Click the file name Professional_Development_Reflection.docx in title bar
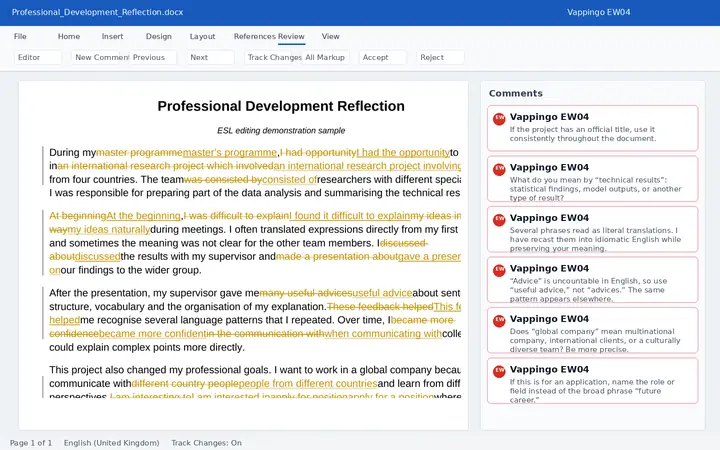The height and width of the screenshot is (450, 720). [x=97, y=12]
